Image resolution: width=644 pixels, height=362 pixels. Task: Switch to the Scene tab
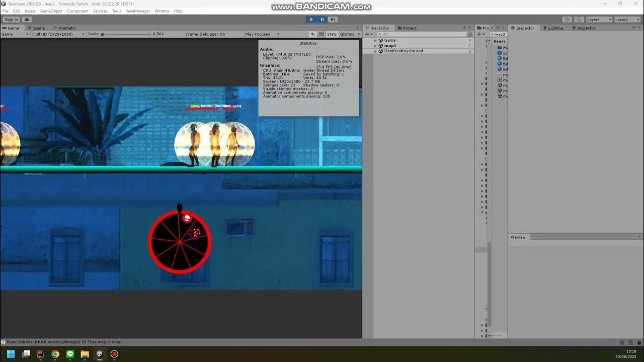[x=36, y=28]
